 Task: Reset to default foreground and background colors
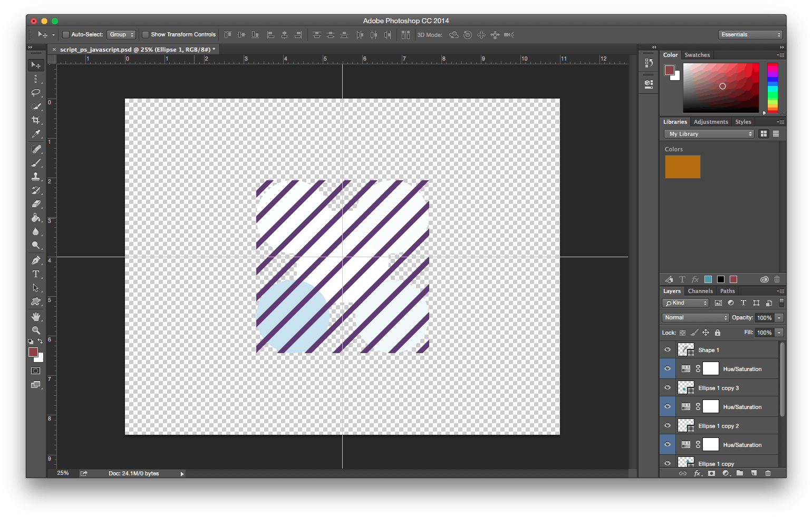coord(31,342)
